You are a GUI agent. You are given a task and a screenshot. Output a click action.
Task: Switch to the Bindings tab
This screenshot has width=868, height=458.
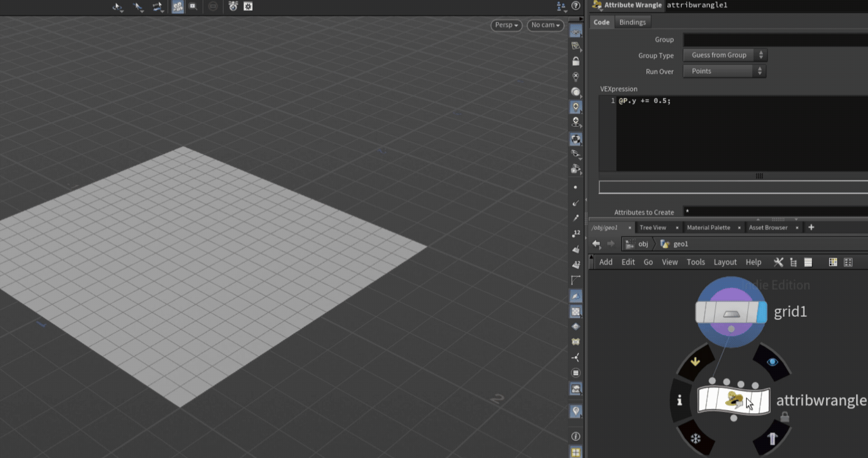[632, 22]
